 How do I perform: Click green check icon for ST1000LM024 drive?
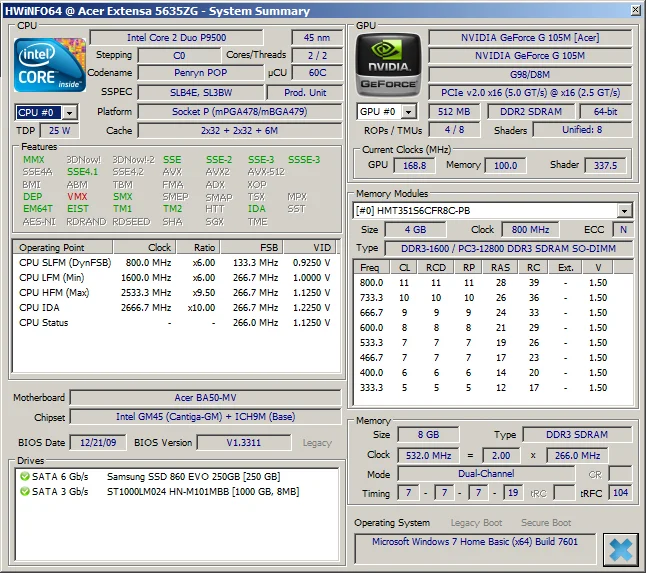(25, 491)
